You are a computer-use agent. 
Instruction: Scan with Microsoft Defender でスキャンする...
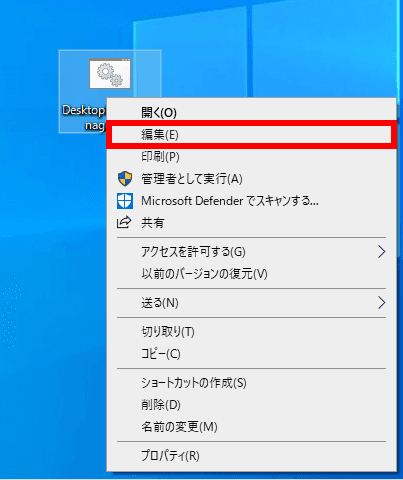click(x=251, y=201)
